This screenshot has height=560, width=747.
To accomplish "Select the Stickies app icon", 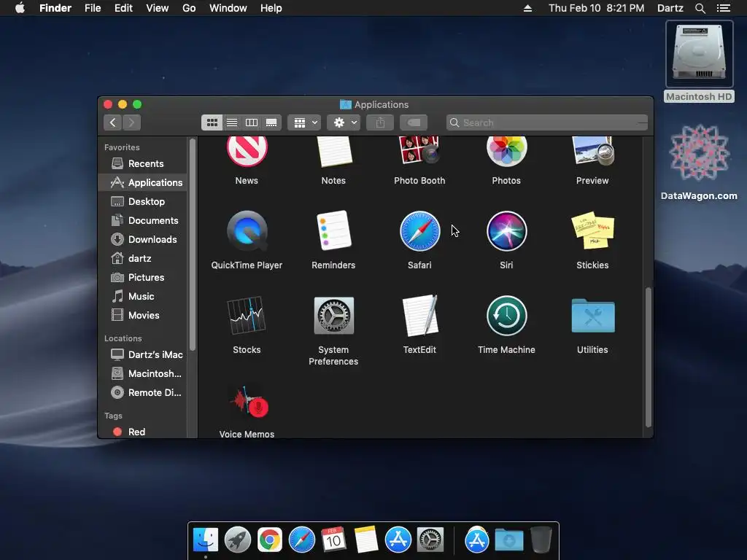I will [592, 230].
